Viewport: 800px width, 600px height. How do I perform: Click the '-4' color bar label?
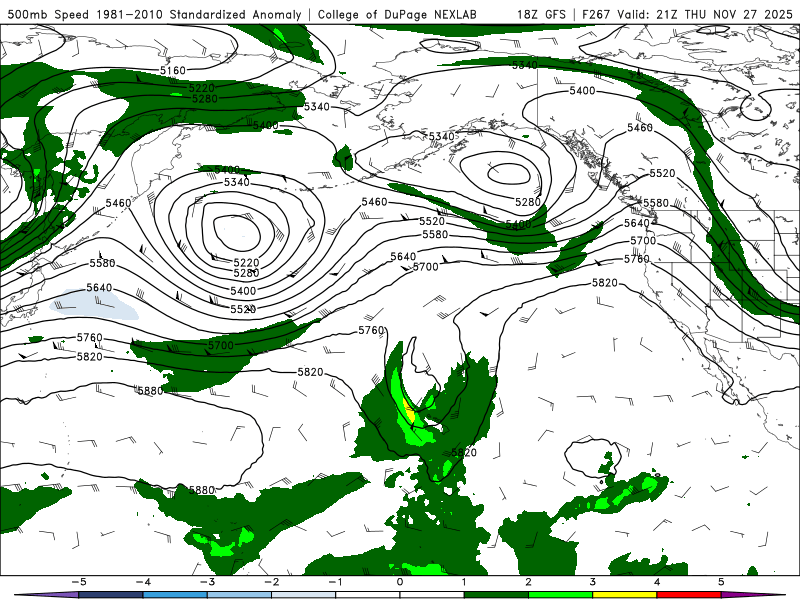tap(143, 582)
